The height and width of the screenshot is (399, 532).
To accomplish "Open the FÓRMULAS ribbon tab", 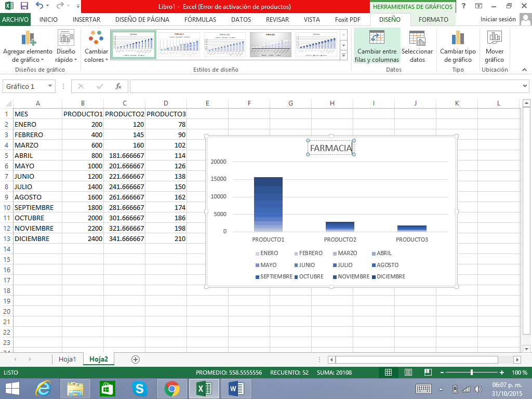I will pos(200,20).
